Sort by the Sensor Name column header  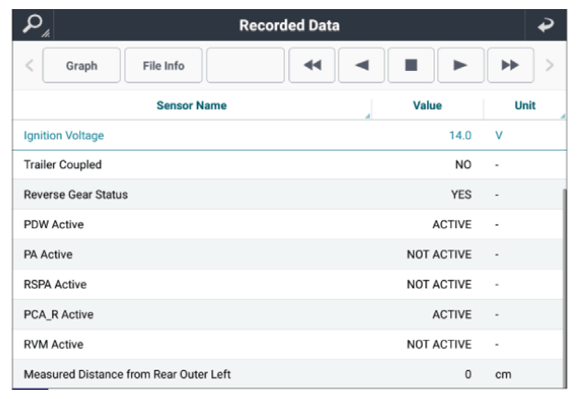tap(192, 105)
